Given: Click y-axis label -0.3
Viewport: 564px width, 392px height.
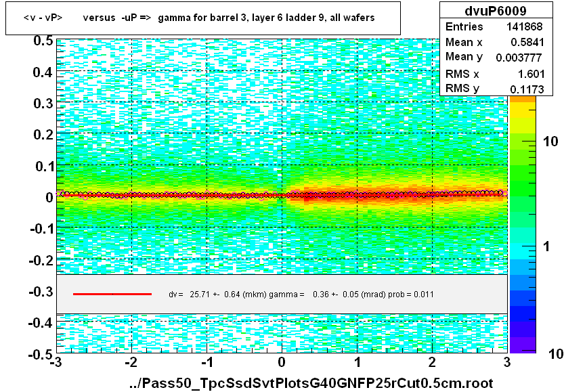Looking at the screenshot, I should [41, 292].
